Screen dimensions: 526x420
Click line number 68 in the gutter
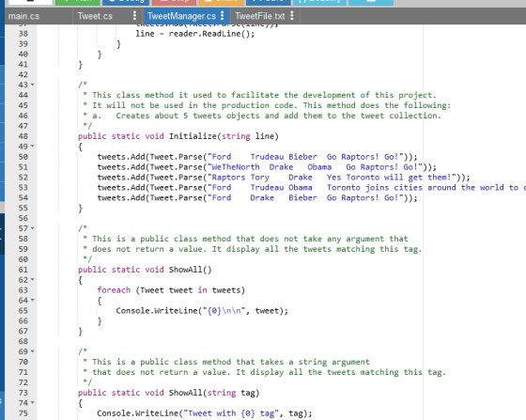(23, 341)
